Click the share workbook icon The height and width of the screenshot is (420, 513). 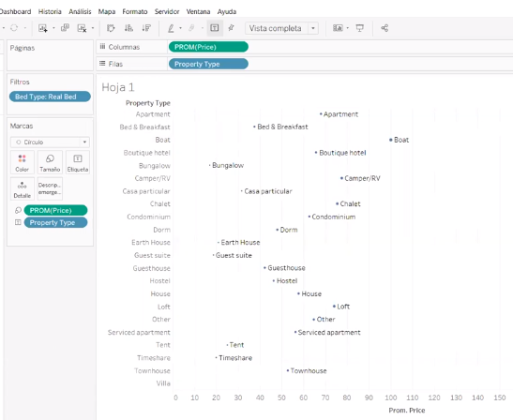tap(385, 28)
